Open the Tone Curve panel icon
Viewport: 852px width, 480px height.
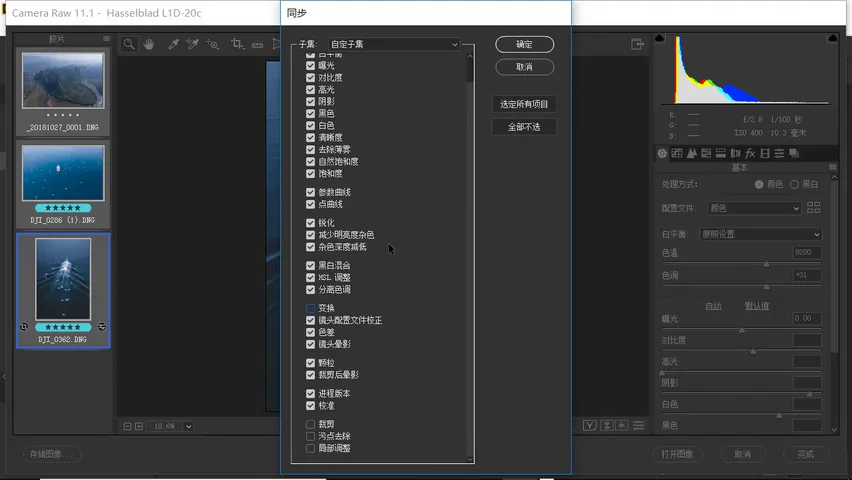676,153
